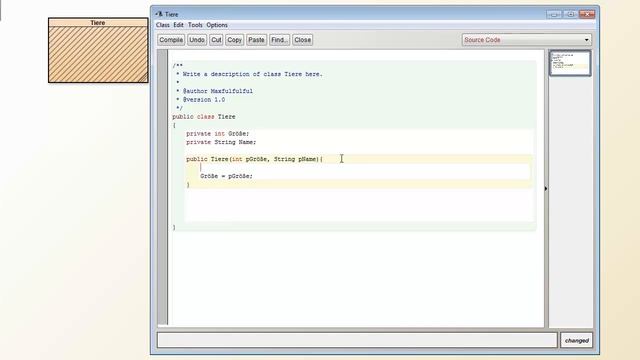This screenshot has height=360, width=640.
Task: Click the Close toolbar button
Action: click(x=302, y=40)
